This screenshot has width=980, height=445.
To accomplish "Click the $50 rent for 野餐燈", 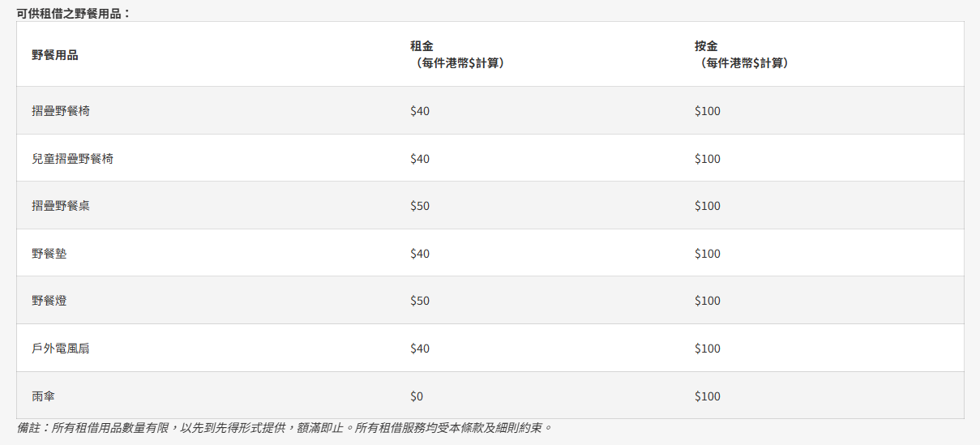I will point(420,301).
